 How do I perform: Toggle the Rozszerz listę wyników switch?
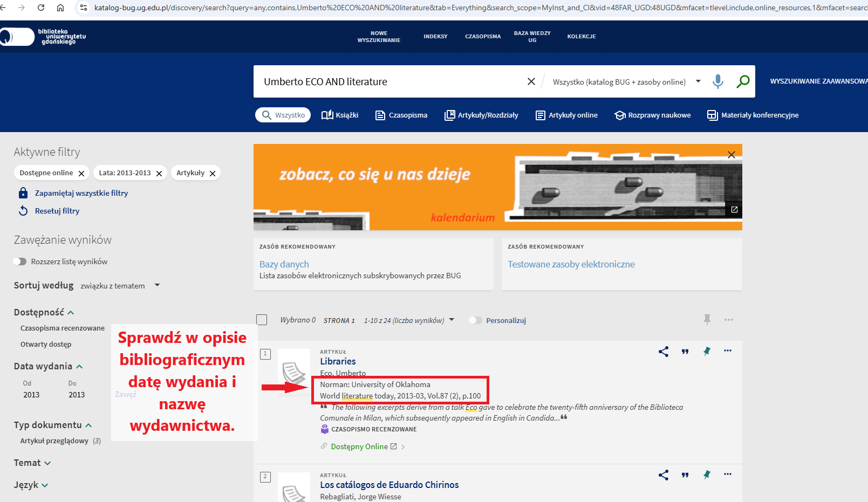(20, 262)
